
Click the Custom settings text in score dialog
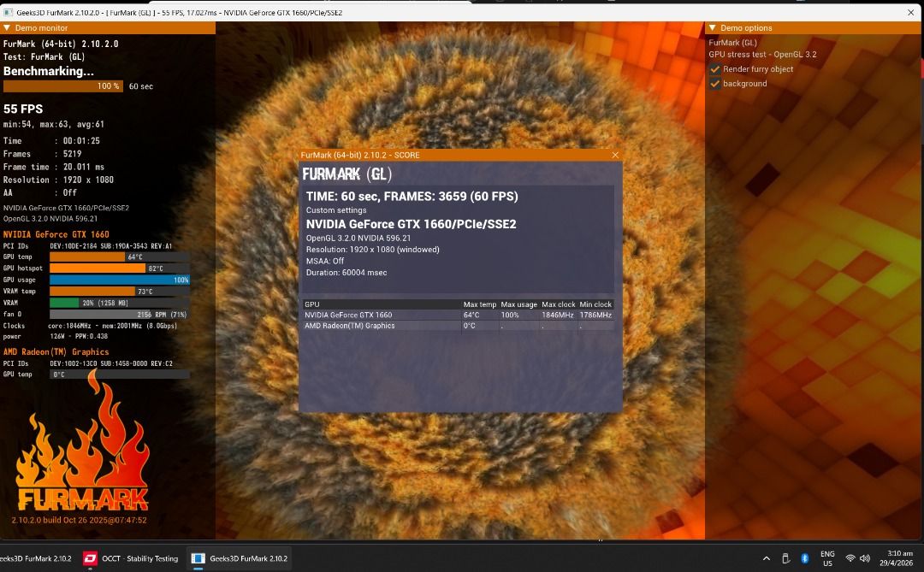coord(336,210)
